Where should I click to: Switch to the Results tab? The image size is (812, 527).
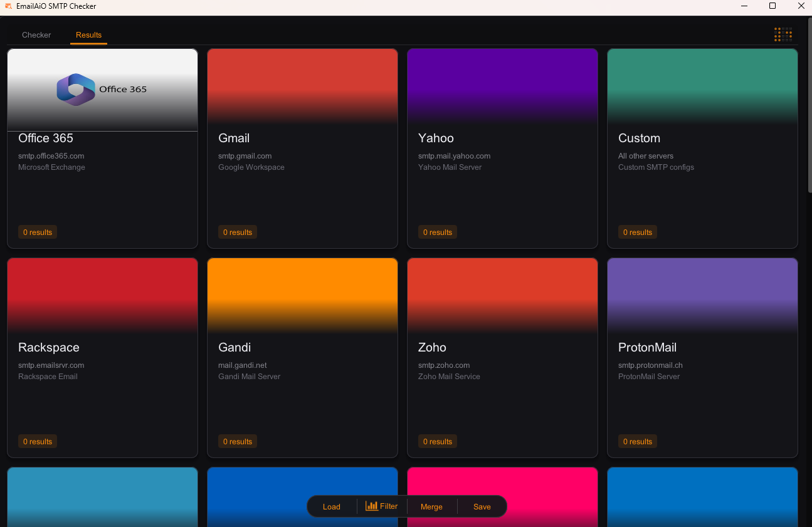(x=88, y=35)
